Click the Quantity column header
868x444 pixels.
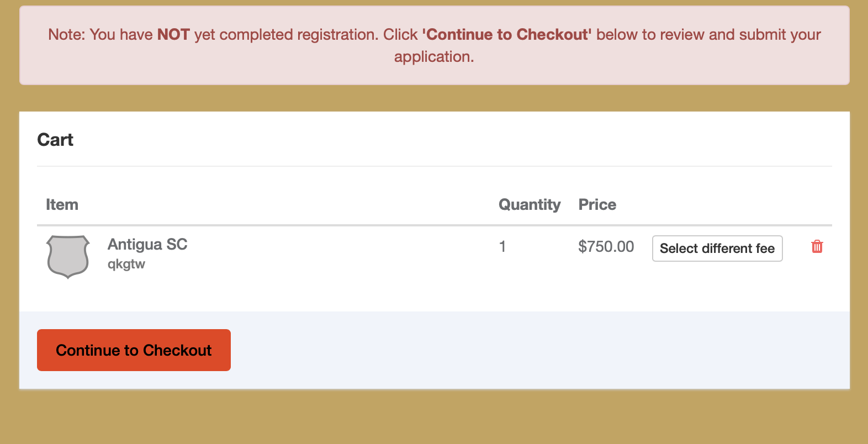point(530,205)
